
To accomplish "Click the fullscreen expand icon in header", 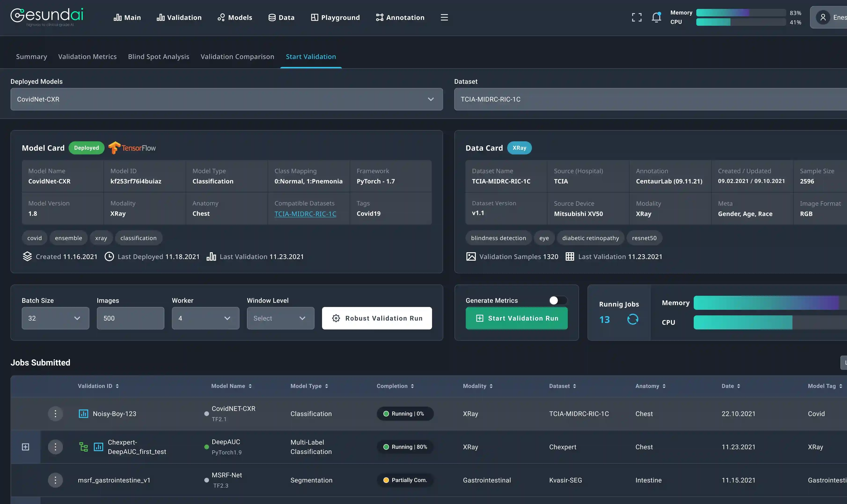I will coord(636,17).
